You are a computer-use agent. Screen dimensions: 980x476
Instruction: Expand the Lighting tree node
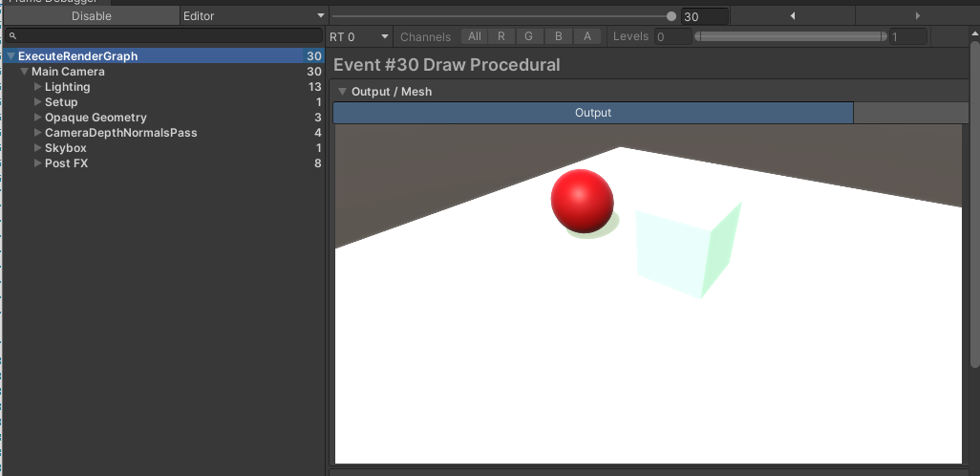[x=38, y=86]
